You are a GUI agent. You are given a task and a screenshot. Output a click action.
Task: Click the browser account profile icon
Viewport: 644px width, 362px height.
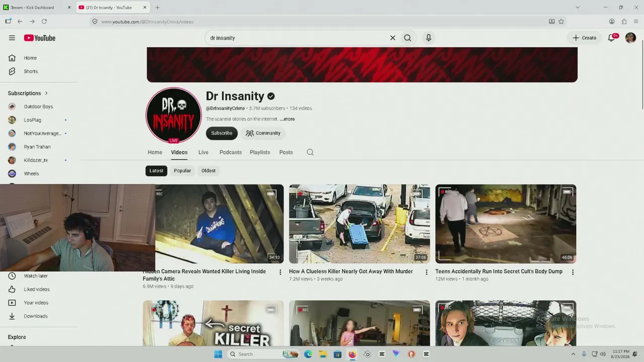(x=612, y=22)
